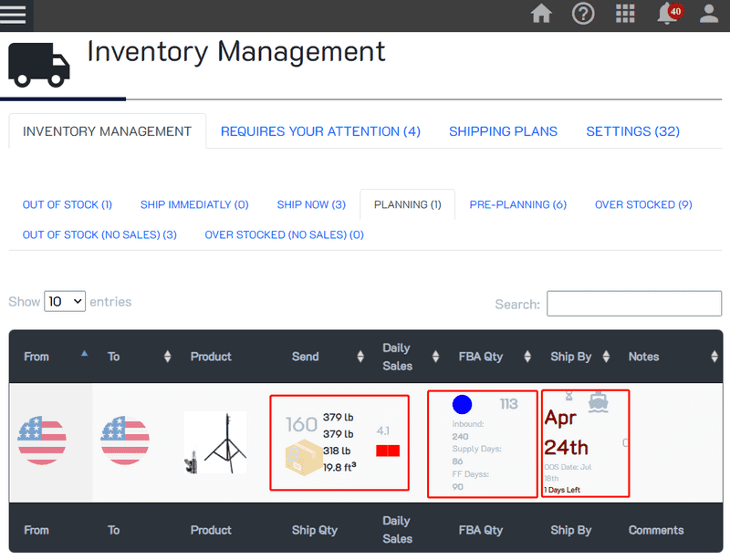Screen dimensions: 730x560
Task: Open the apps grid icon
Action: (625, 14)
